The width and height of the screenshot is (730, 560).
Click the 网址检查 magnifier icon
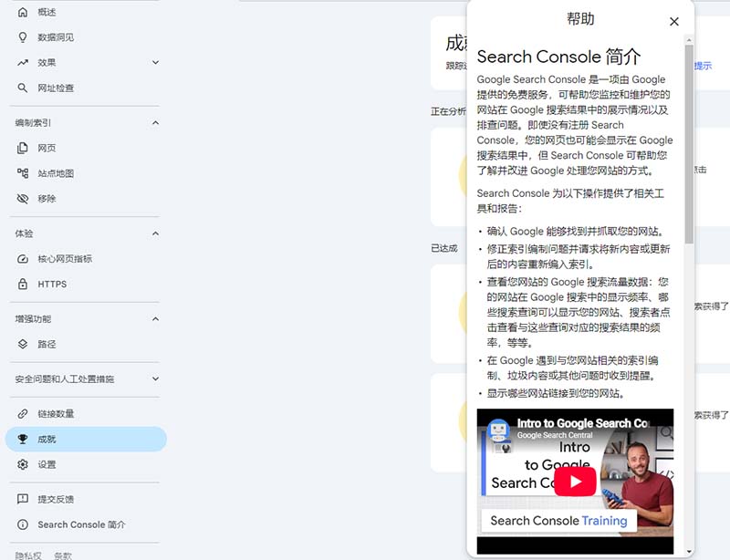point(22,88)
